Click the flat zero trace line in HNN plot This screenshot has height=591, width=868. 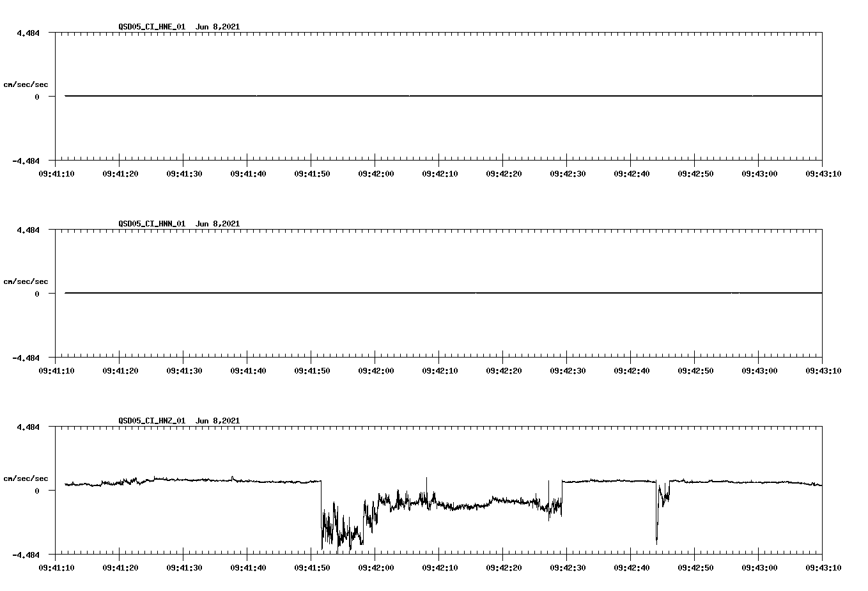click(x=444, y=293)
